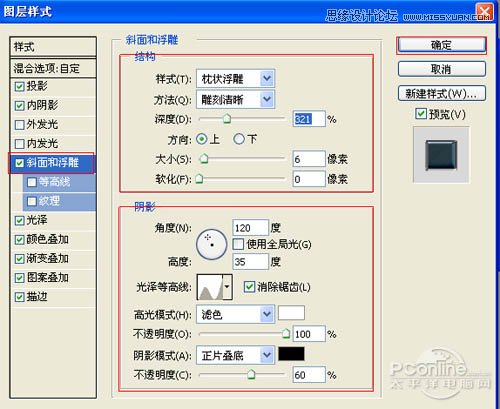Toggle the 描边 checkbox
This screenshot has width=500, height=409.
coord(20,297)
